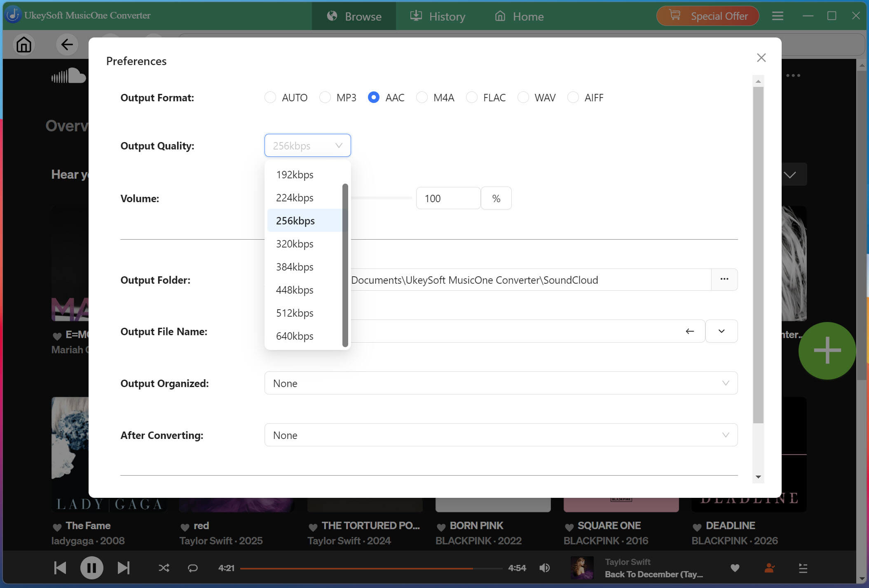This screenshot has width=869, height=588.
Task: Click the SoundCloud logo
Action: coord(68,76)
